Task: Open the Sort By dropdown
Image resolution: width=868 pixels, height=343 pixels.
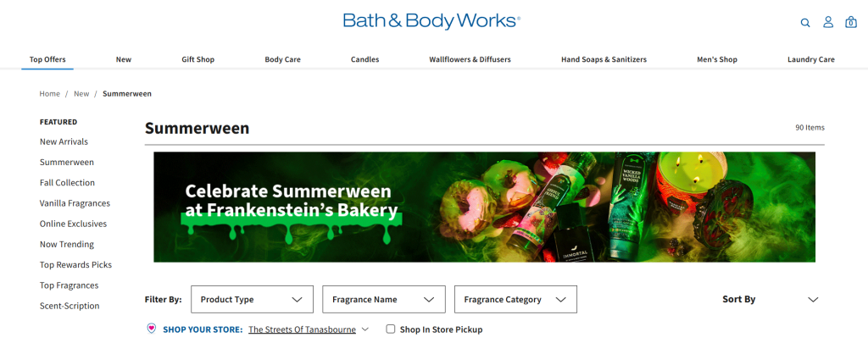Action: [770, 299]
